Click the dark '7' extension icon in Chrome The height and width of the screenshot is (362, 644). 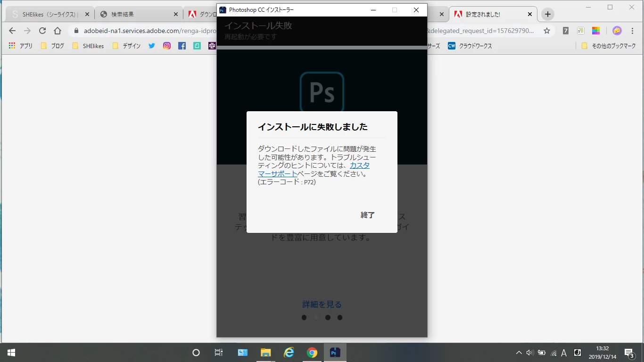[566, 31]
